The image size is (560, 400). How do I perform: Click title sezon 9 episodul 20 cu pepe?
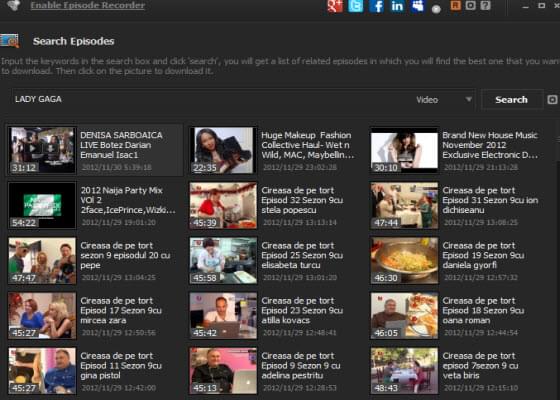125,255
